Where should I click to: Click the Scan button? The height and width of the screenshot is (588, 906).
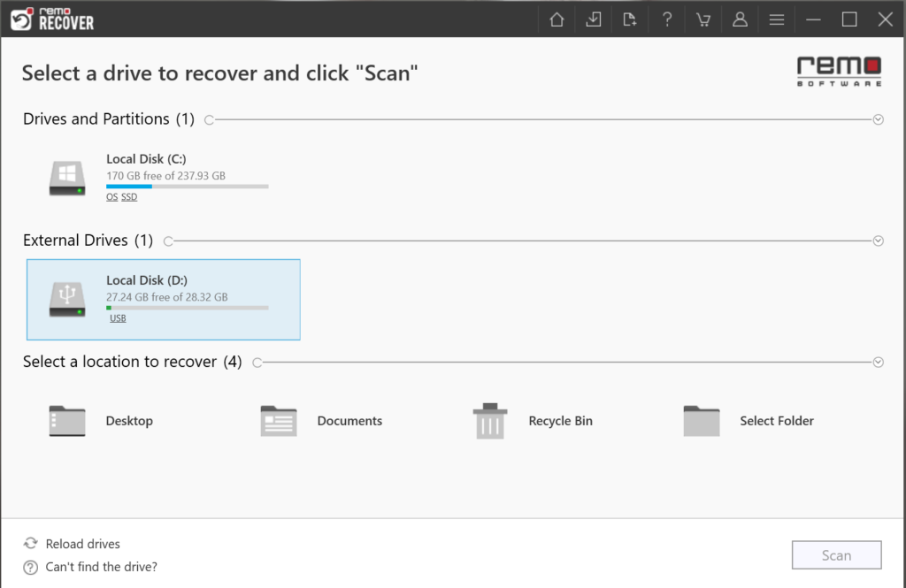click(x=835, y=554)
